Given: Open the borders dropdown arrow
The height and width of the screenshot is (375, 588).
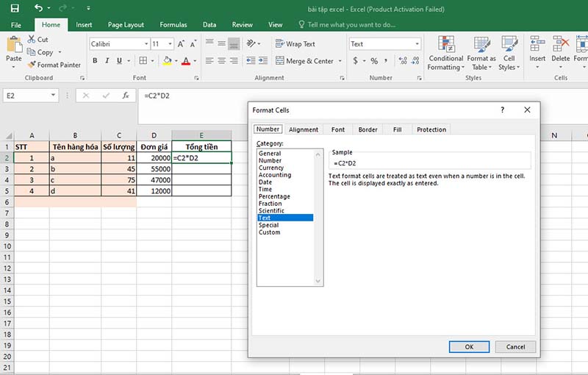Looking at the screenshot, I should coord(152,61).
